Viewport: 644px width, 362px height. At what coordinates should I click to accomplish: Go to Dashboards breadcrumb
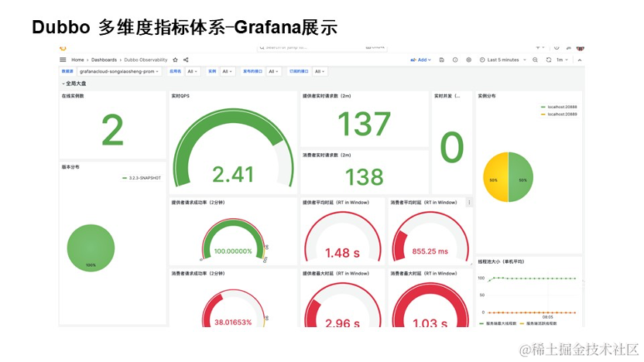coord(104,60)
